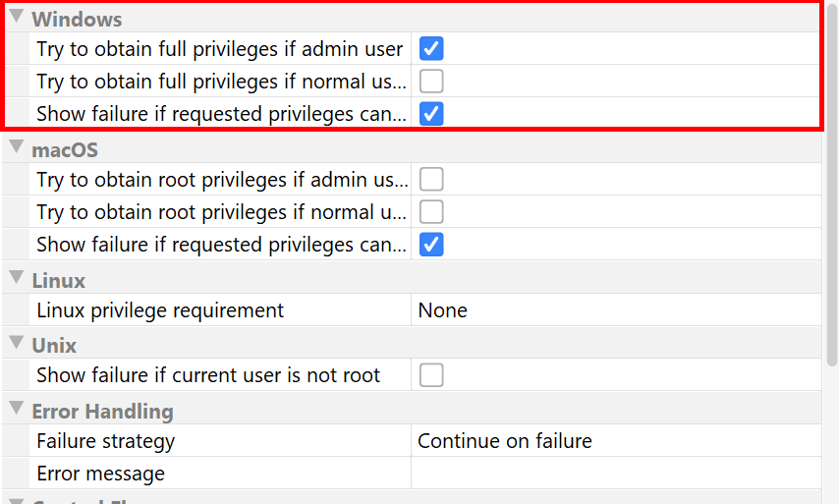Open Failure strategy 'Continue on failure' dropdown

click(505, 441)
